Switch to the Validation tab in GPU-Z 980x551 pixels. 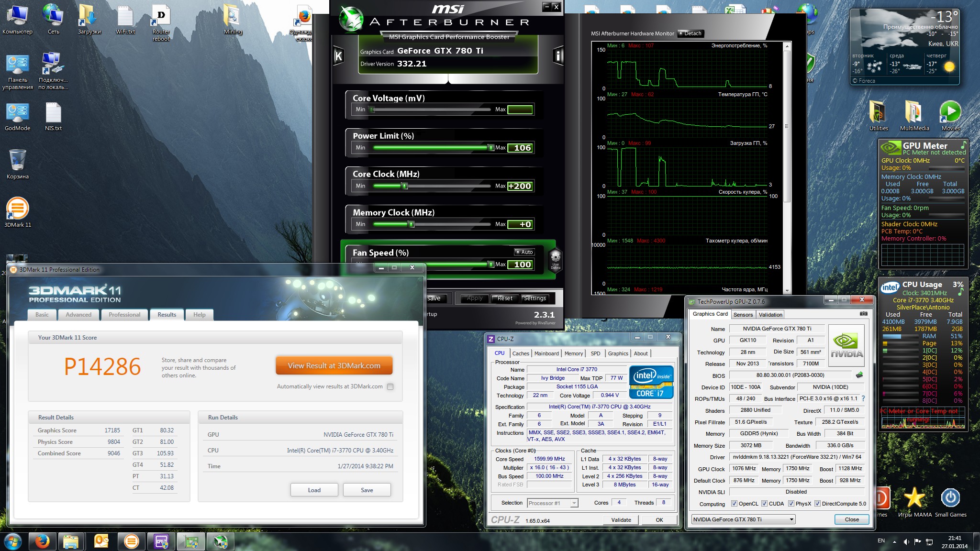(770, 315)
